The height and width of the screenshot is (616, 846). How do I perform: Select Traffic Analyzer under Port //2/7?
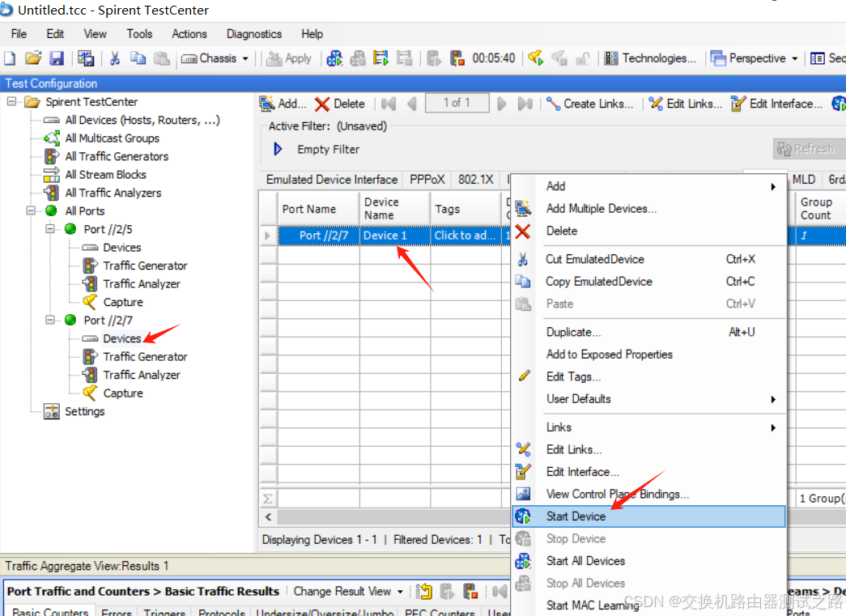click(x=142, y=375)
